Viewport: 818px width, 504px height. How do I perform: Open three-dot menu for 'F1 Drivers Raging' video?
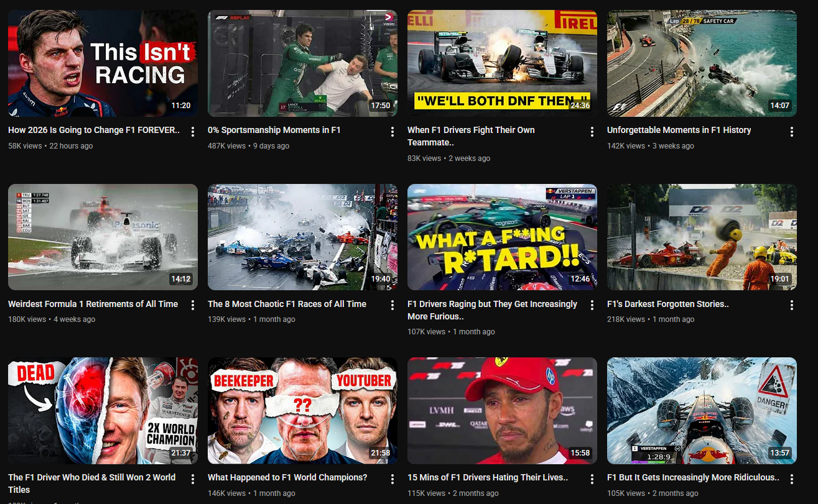click(x=592, y=305)
